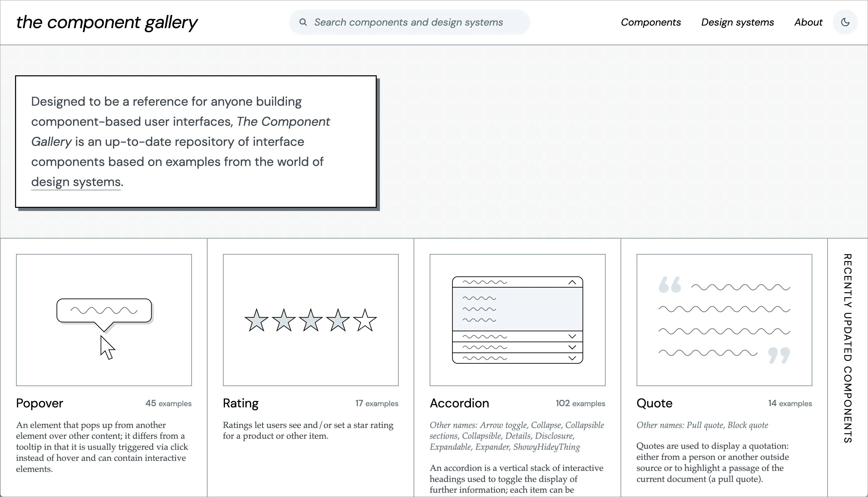Toggle dark mode with the moon icon
Viewport: 868px width, 497px height.
point(845,22)
